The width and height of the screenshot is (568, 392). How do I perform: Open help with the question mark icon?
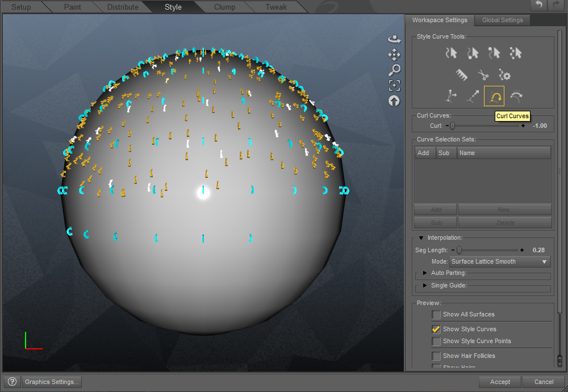12,382
